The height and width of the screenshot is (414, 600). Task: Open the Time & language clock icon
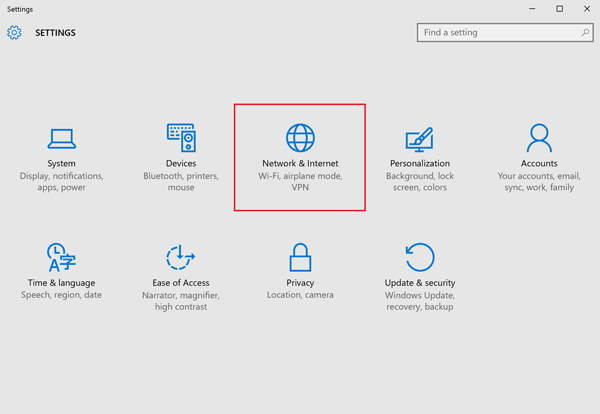[x=61, y=257]
